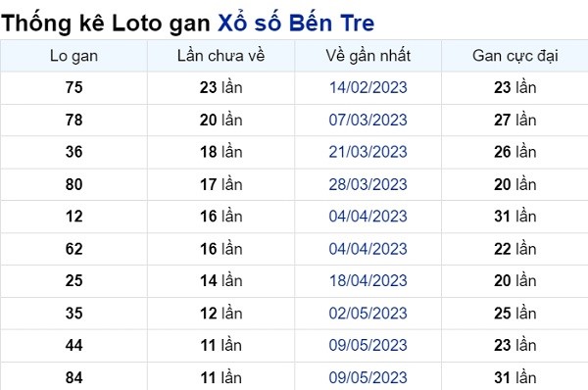Click the Gan cực đại column header
Viewport: 588px width, 390px height.
[x=514, y=56]
